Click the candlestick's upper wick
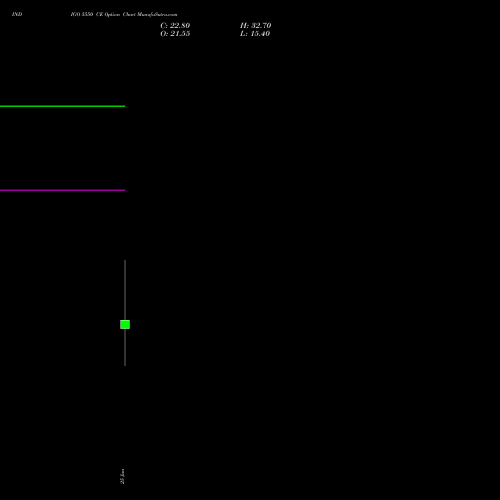The height and width of the screenshot is (500, 500). point(125,290)
